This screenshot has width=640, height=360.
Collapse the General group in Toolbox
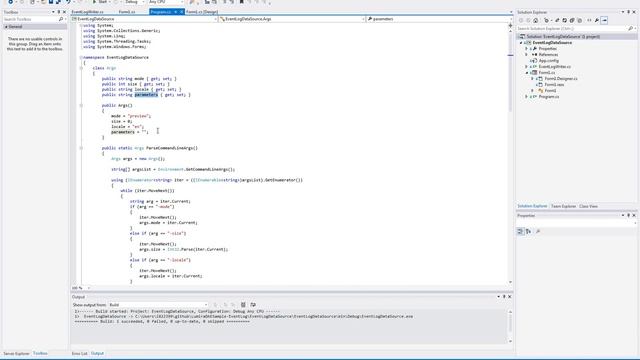coord(6,27)
